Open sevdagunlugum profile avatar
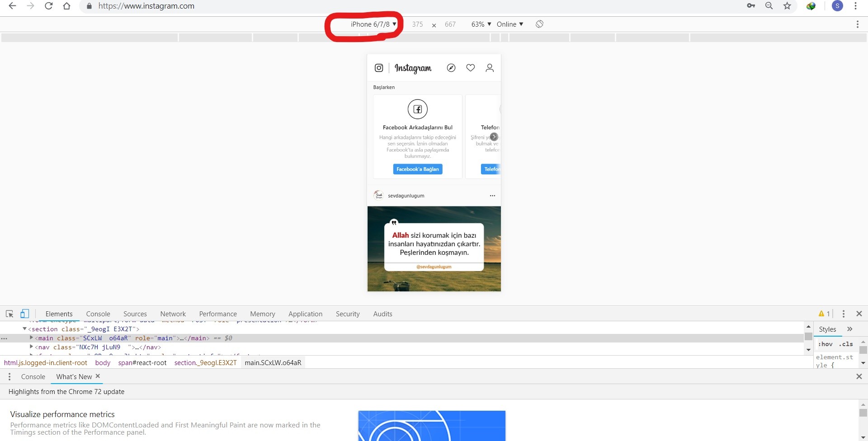 (378, 195)
